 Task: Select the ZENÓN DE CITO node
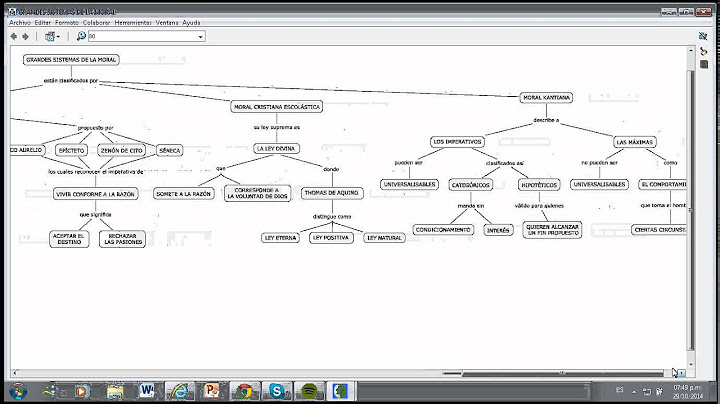[122, 150]
